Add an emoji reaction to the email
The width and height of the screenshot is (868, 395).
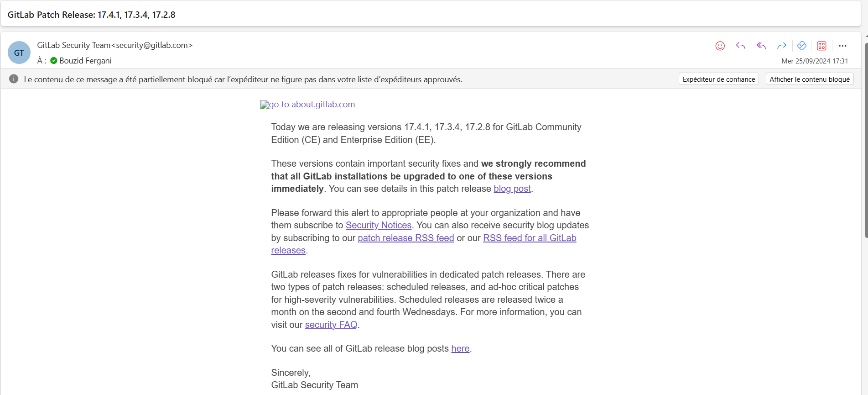click(x=720, y=46)
